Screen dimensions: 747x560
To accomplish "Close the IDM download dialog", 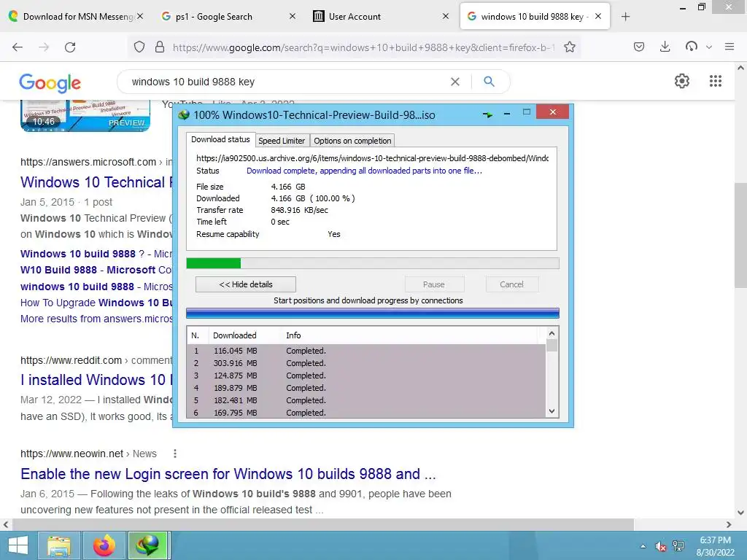I will 553,112.
